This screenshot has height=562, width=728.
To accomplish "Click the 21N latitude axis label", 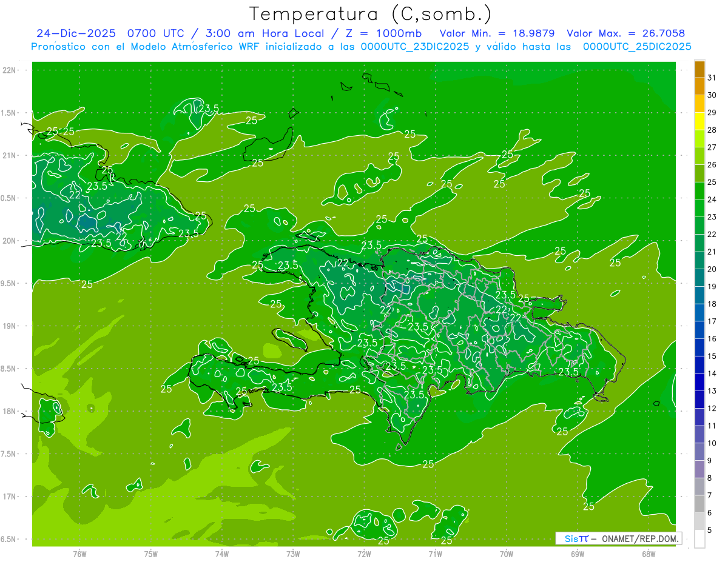I will [x=10, y=155].
